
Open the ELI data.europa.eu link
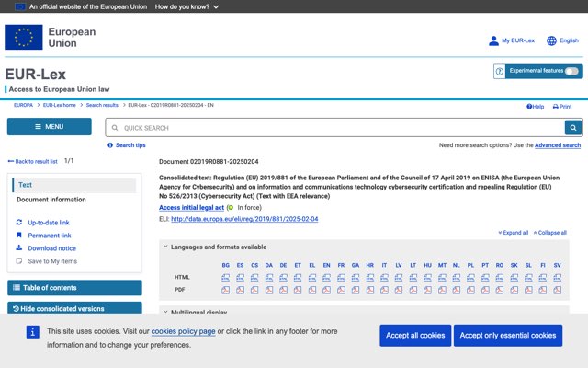(244, 219)
